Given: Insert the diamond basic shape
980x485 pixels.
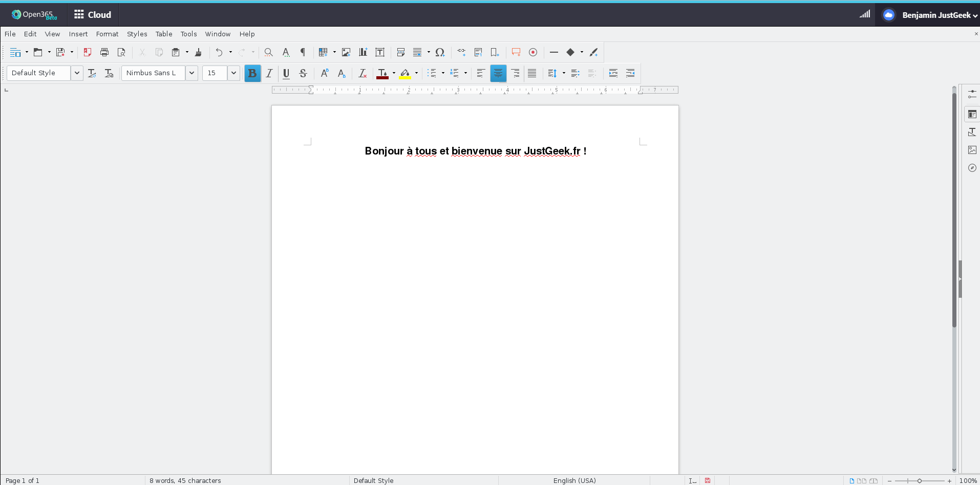Looking at the screenshot, I should (570, 52).
